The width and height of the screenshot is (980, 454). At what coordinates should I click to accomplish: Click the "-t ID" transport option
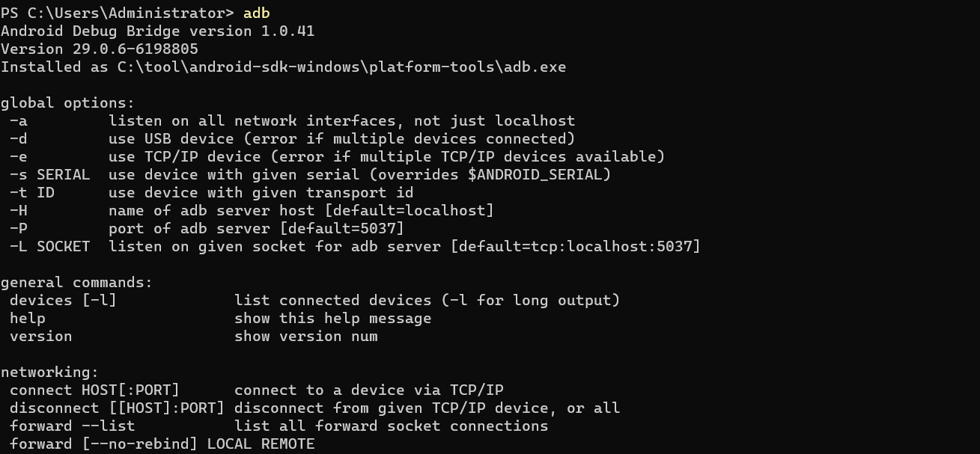pos(32,192)
